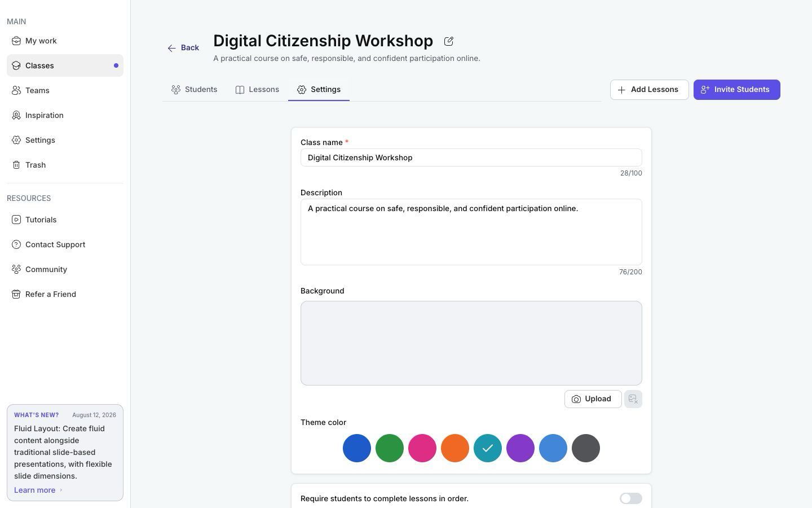Click the Classes graduation cap icon
Screen dimensions: 812x508
click(16, 65)
